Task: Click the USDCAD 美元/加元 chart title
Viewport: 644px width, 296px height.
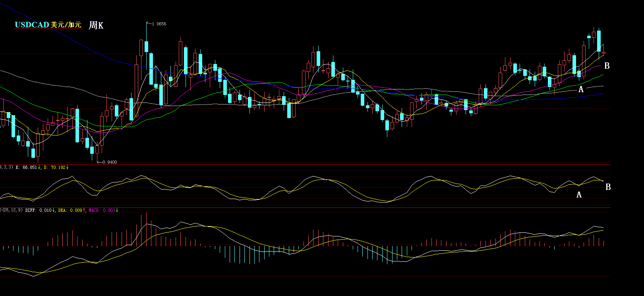Action: [x=48, y=25]
